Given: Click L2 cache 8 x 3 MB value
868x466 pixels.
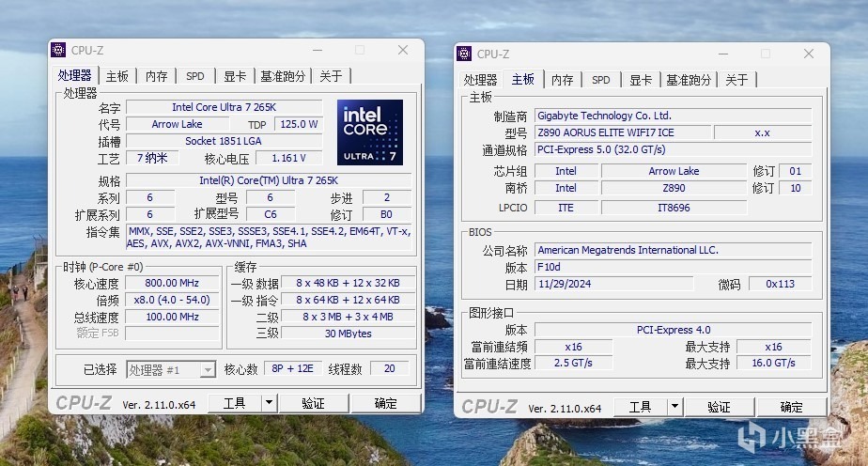Looking at the screenshot, I should [x=349, y=317].
